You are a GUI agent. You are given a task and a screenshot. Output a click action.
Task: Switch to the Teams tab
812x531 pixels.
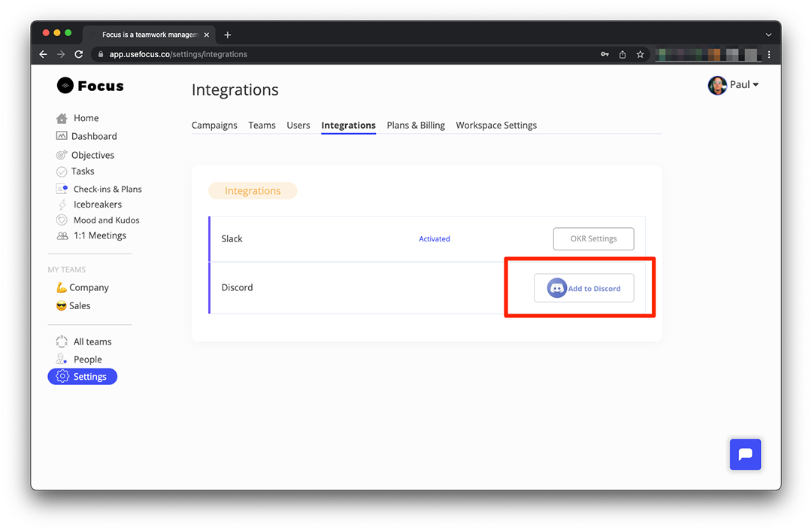coord(262,125)
